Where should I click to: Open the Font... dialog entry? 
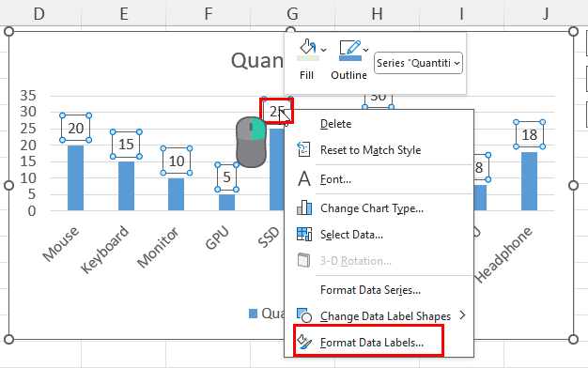pos(379,179)
